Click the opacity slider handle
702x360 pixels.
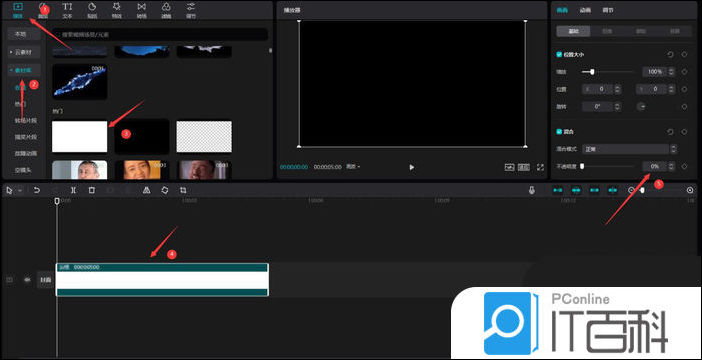(x=582, y=166)
